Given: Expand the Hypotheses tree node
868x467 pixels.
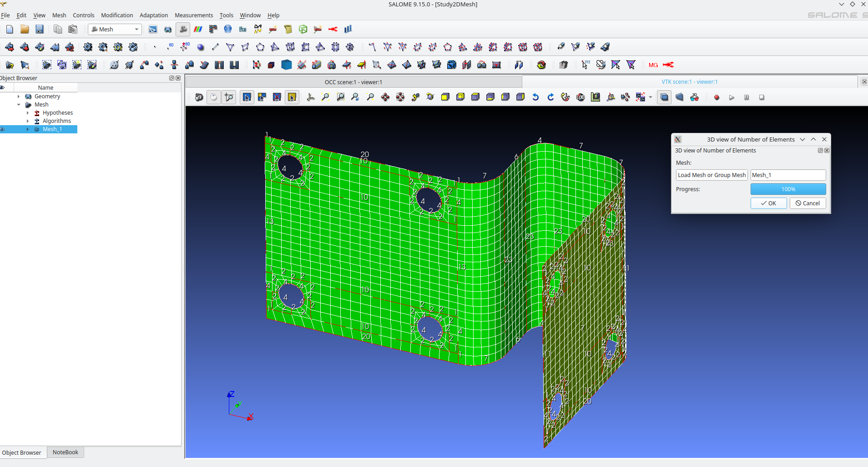Looking at the screenshot, I should pos(28,113).
